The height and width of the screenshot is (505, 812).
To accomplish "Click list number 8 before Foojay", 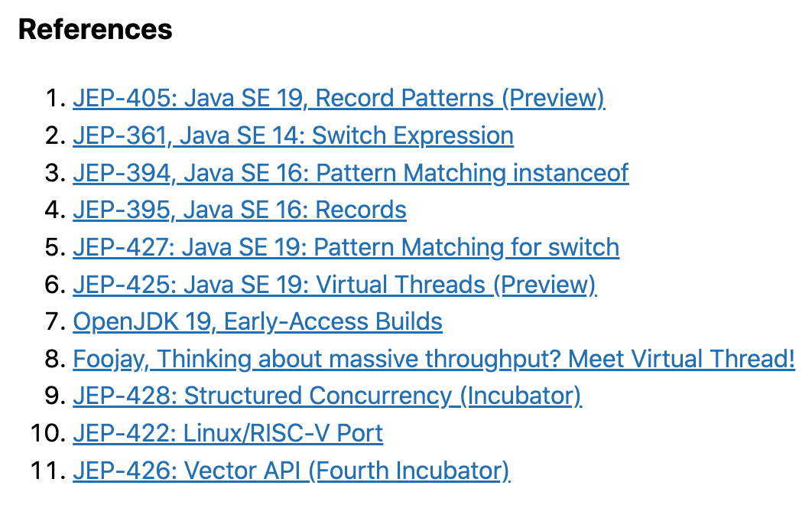I will coord(55,359).
